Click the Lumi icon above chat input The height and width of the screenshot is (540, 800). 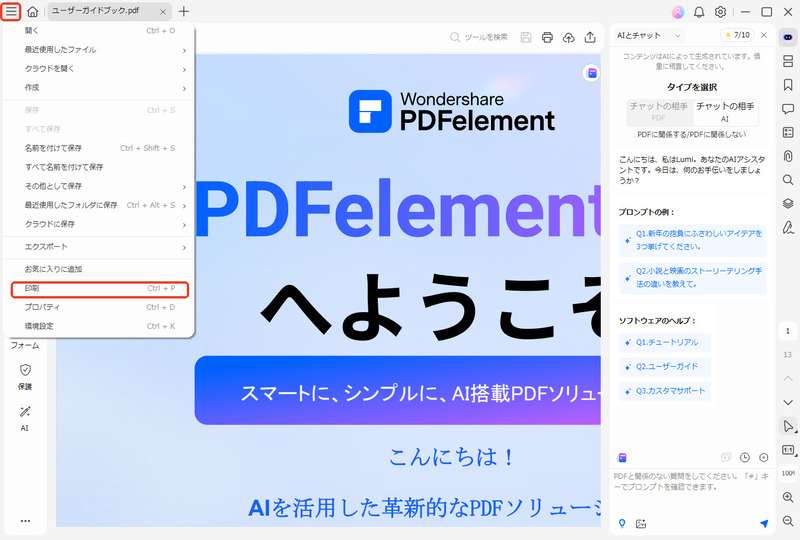(x=622, y=457)
